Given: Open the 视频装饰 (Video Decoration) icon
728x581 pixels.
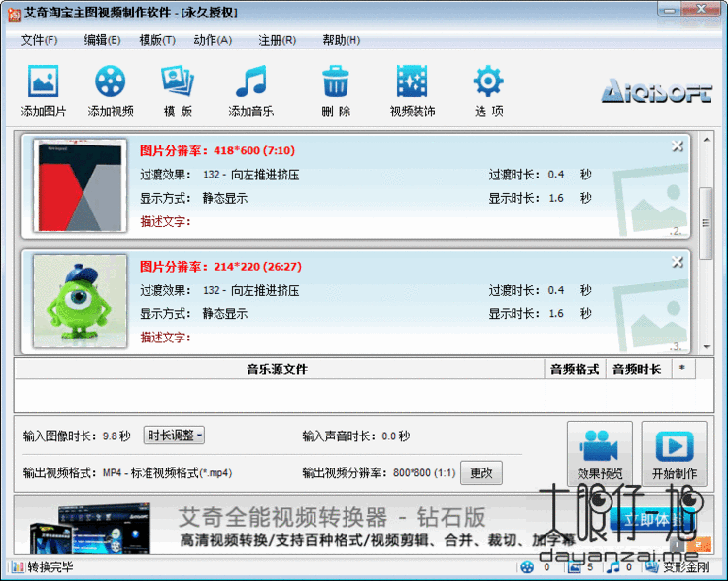Looking at the screenshot, I should point(412,81).
